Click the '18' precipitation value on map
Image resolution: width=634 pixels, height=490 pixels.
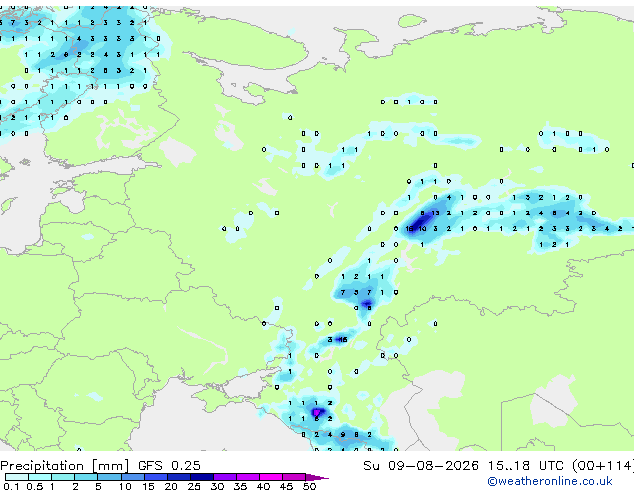click(x=409, y=229)
